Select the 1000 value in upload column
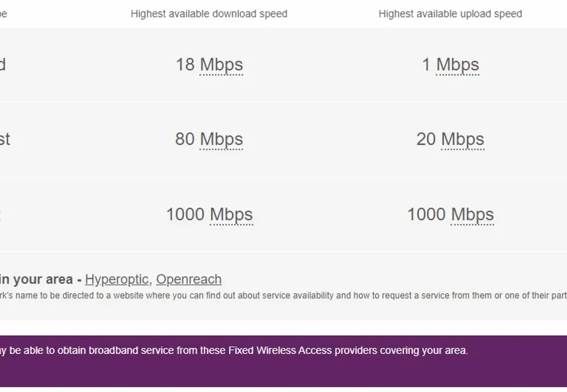Screen dimensions: 567x392 pos(426,214)
